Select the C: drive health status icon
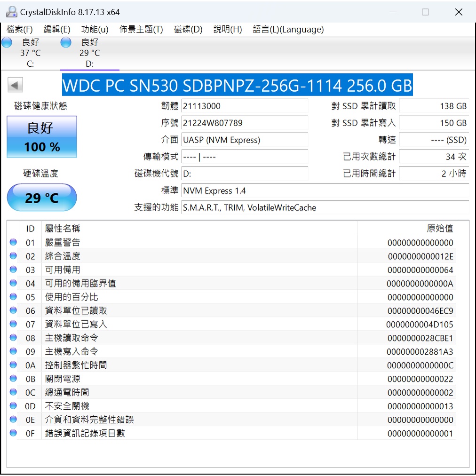 coord(7,43)
